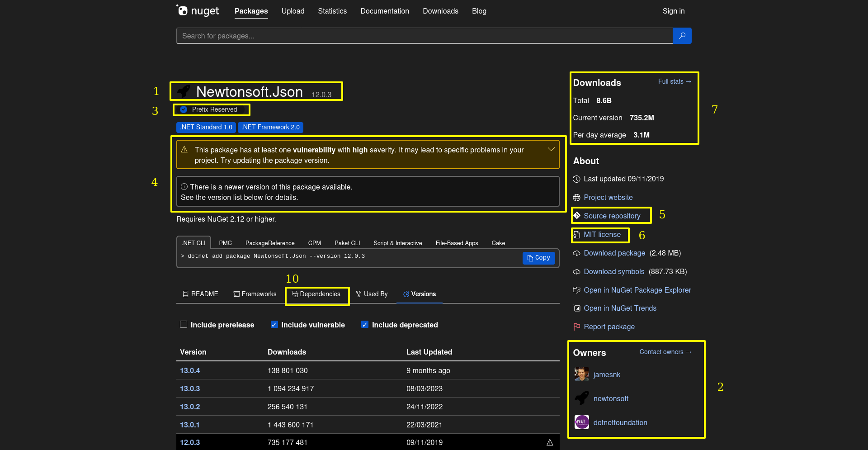Open Blog in top navigation
The width and height of the screenshot is (868, 450).
[479, 11]
